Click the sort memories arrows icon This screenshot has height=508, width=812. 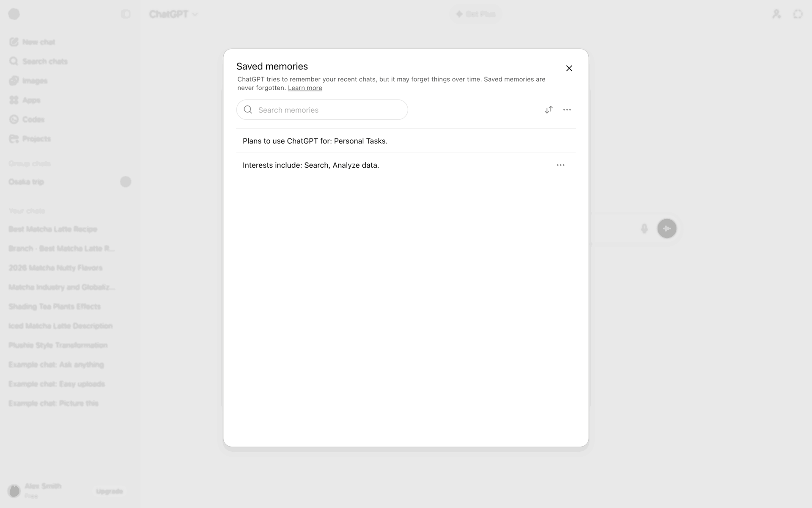pos(549,110)
